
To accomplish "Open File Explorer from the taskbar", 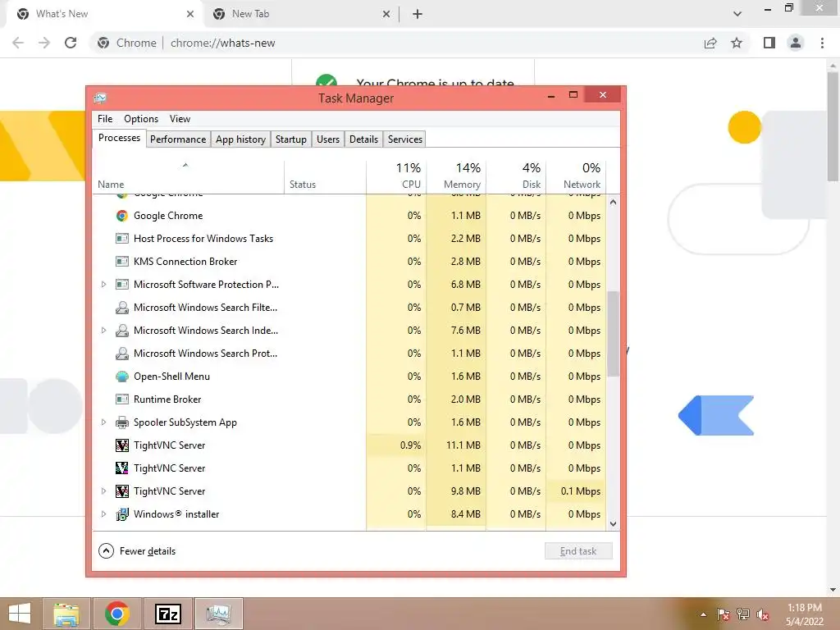I will [x=66, y=614].
